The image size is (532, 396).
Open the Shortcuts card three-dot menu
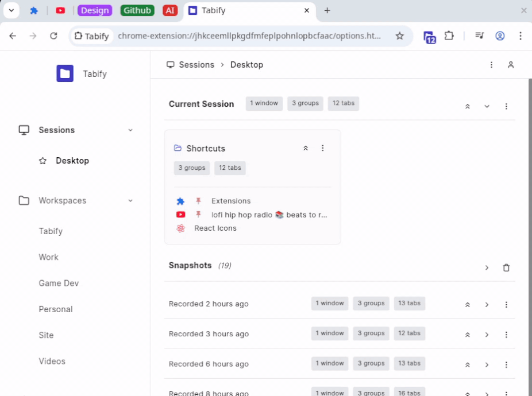point(323,148)
